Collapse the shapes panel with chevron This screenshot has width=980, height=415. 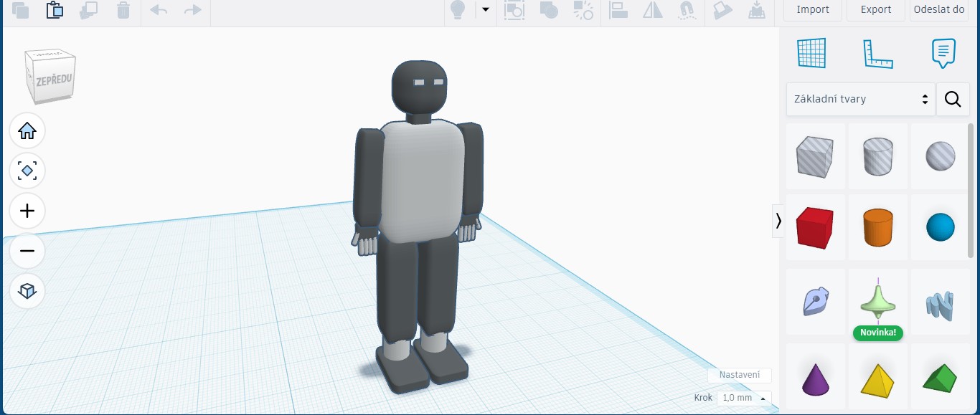point(778,221)
